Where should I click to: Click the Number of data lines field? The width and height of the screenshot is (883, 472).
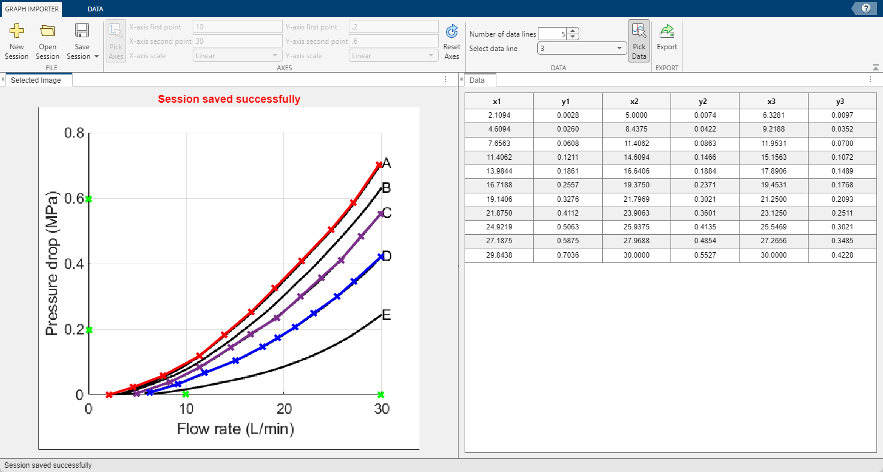pyautogui.click(x=552, y=34)
